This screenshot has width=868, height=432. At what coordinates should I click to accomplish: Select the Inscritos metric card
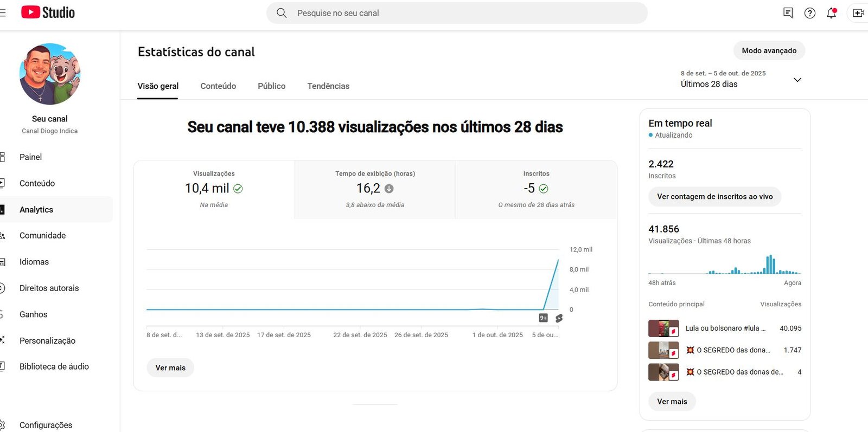536,189
